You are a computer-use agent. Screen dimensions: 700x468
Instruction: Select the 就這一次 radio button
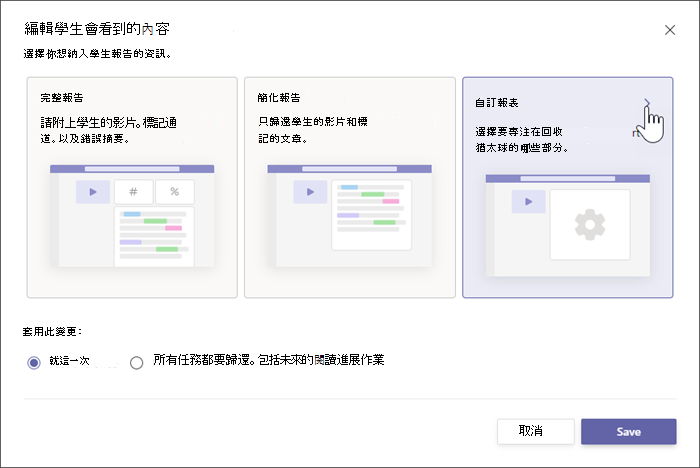click(34, 362)
